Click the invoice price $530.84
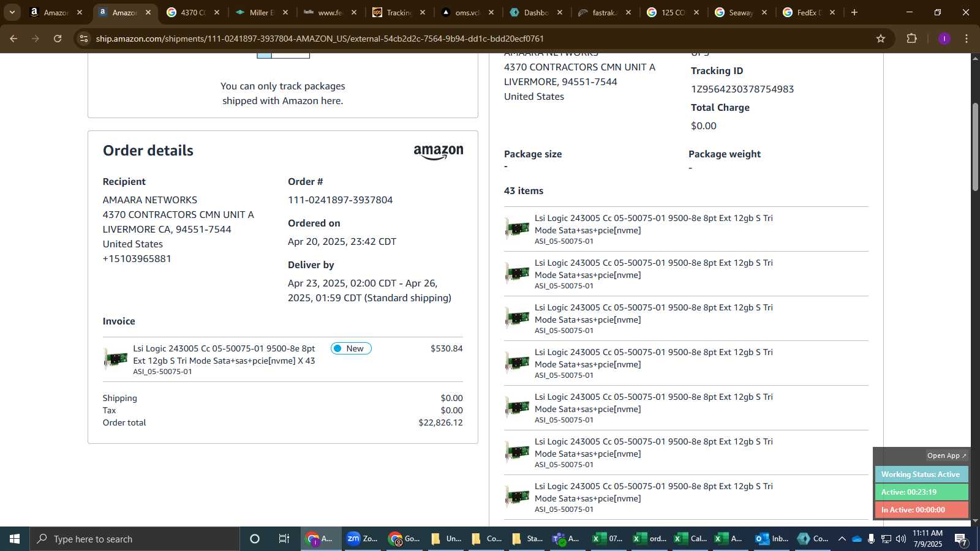 [447, 348]
